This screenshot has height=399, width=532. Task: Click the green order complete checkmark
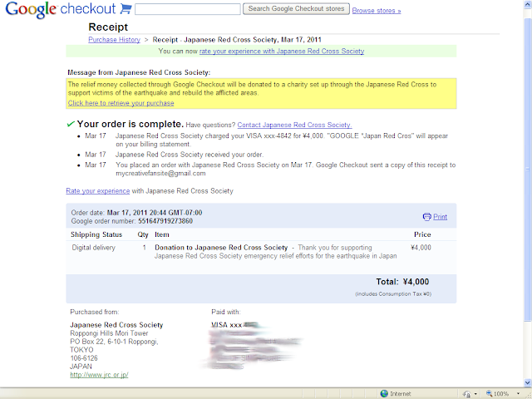point(71,124)
